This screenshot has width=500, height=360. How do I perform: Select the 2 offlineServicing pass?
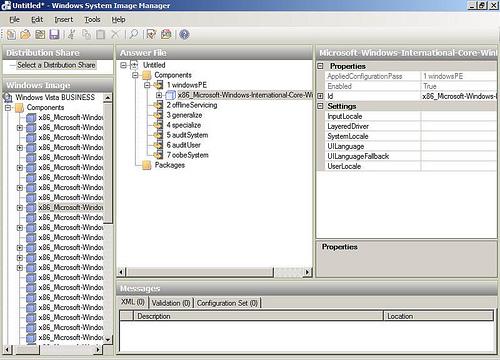pyautogui.click(x=192, y=105)
